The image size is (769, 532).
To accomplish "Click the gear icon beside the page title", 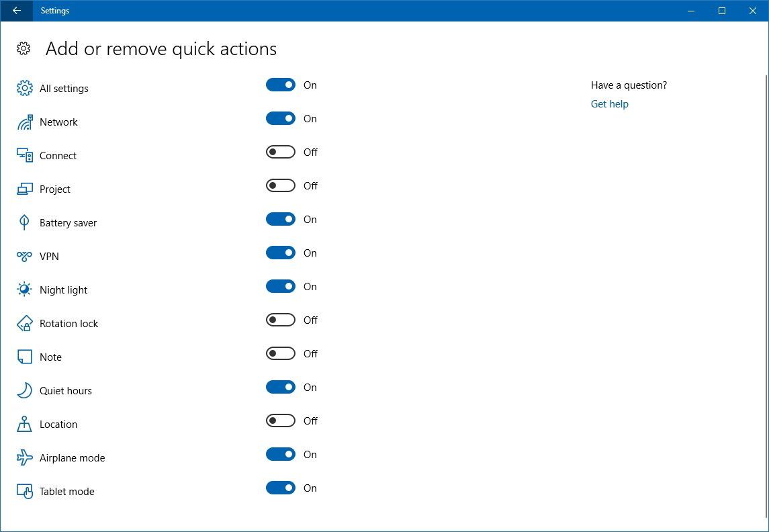I will coord(24,48).
